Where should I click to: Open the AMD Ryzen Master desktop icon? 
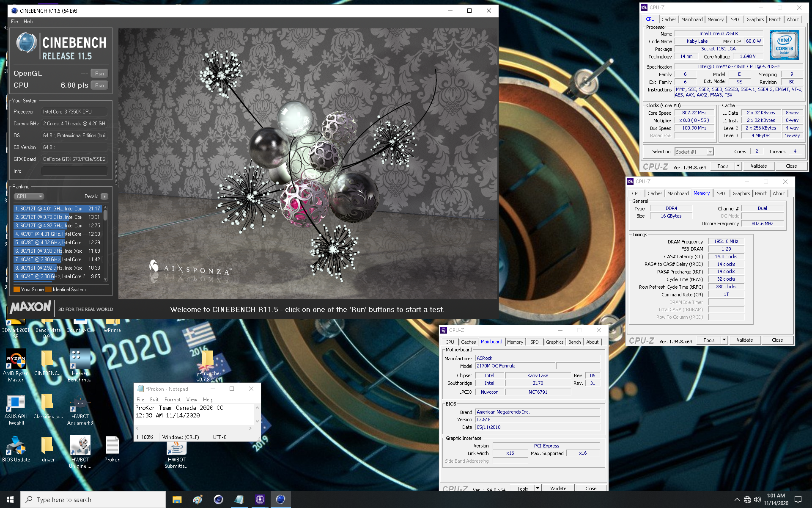[x=16, y=365]
